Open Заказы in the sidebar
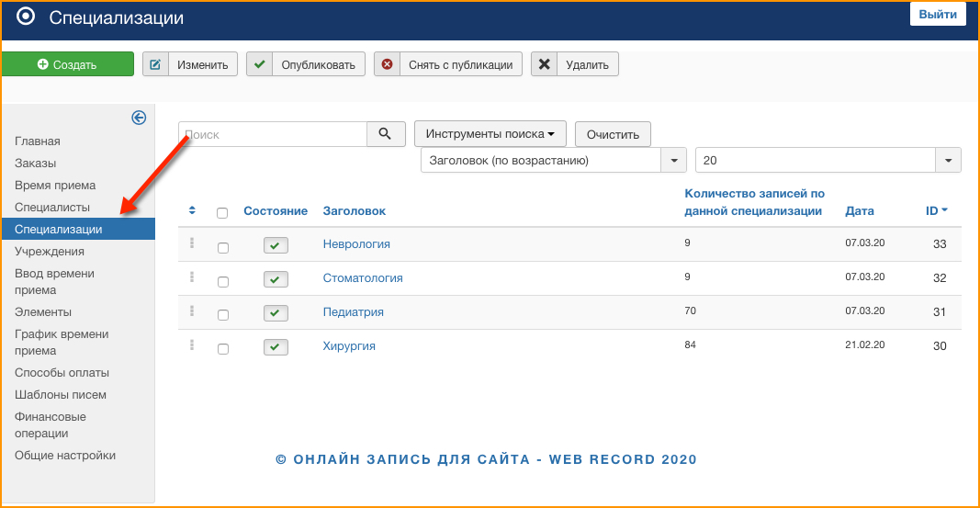This screenshot has height=508, width=980. (x=36, y=164)
